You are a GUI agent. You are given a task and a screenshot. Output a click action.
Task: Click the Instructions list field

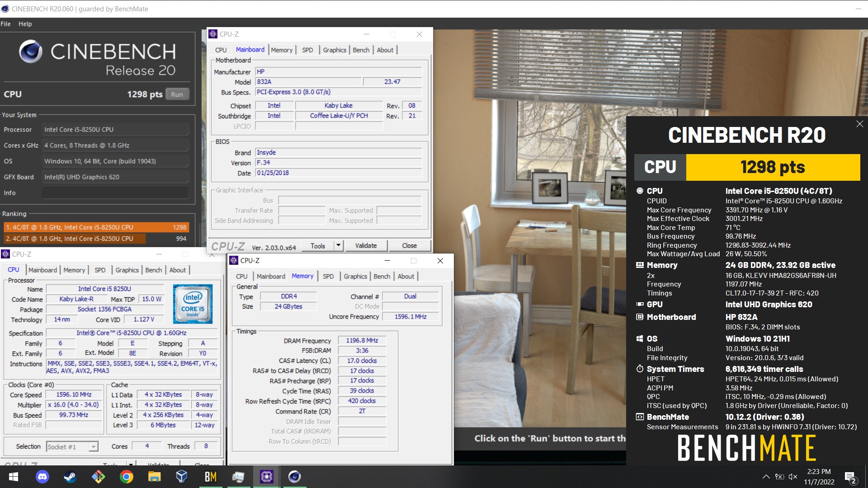pyautogui.click(x=132, y=367)
